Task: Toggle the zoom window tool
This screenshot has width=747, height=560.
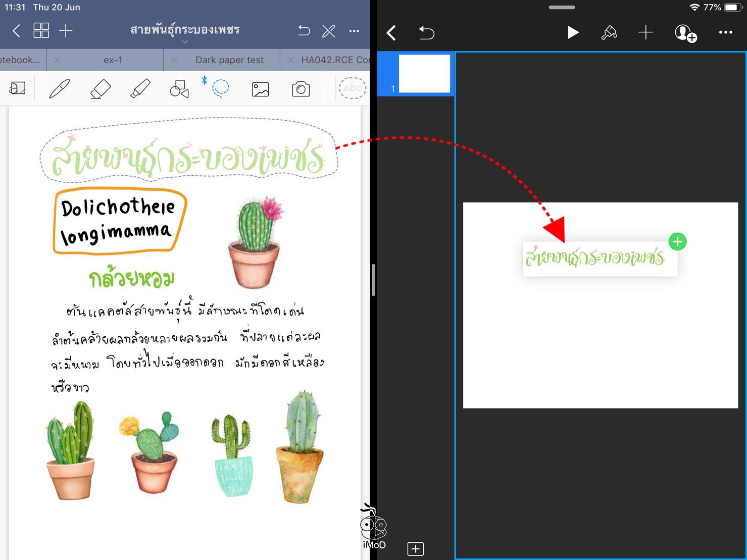Action: click(x=18, y=89)
